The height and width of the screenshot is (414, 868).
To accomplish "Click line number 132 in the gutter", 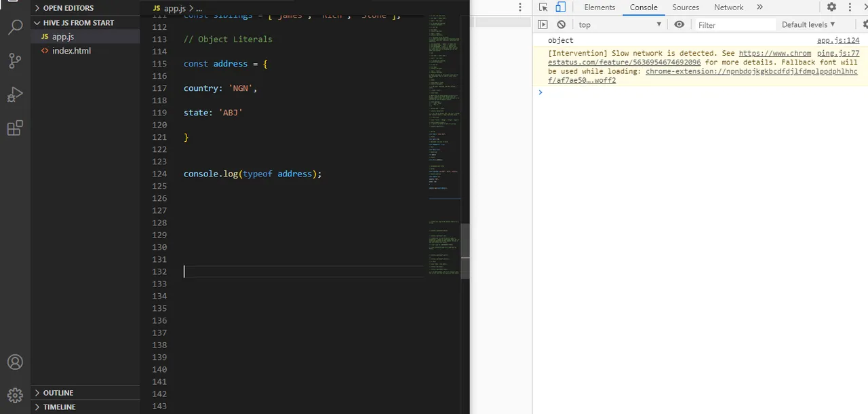I will coord(159,271).
